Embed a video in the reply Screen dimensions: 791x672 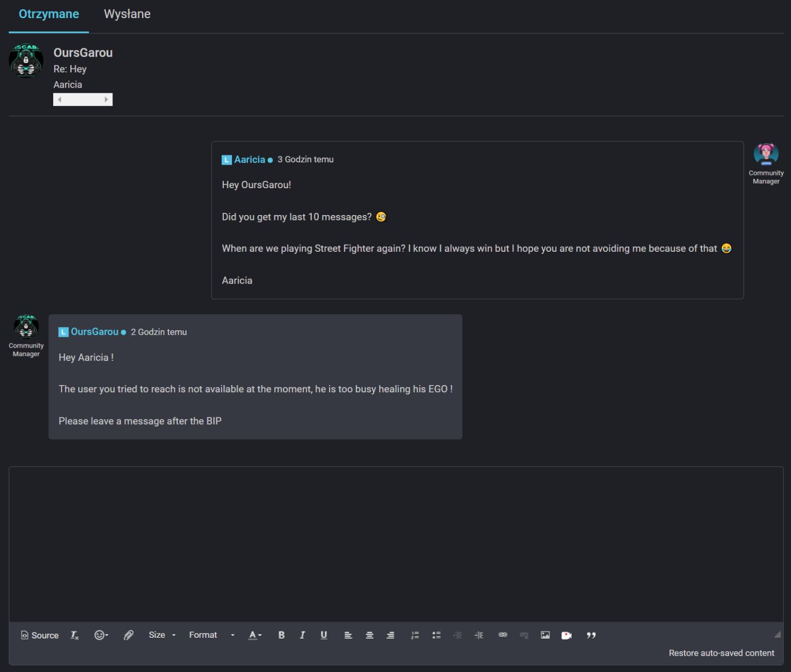(x=567, y=635)
